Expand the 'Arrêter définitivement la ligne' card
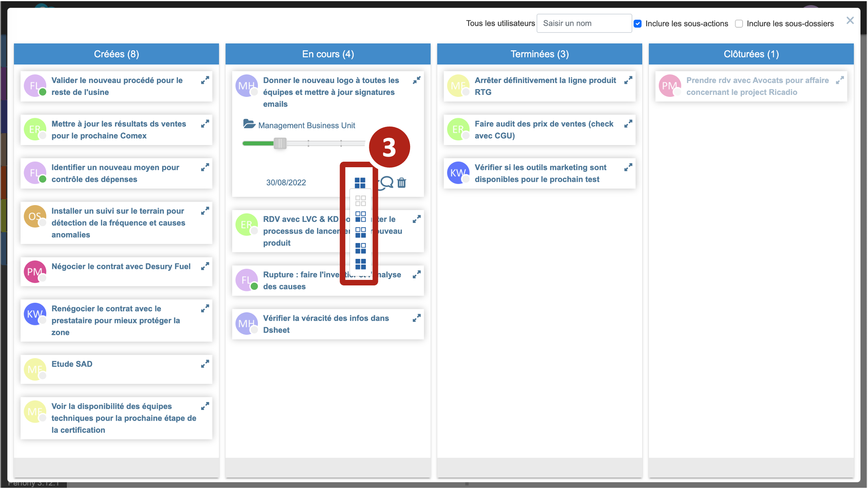The image size is (868, 489). (x=628, y=80)
